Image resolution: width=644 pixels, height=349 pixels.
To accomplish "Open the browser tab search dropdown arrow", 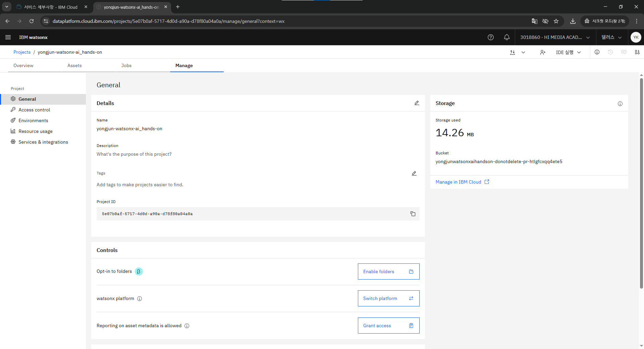I will click(7, 7).
